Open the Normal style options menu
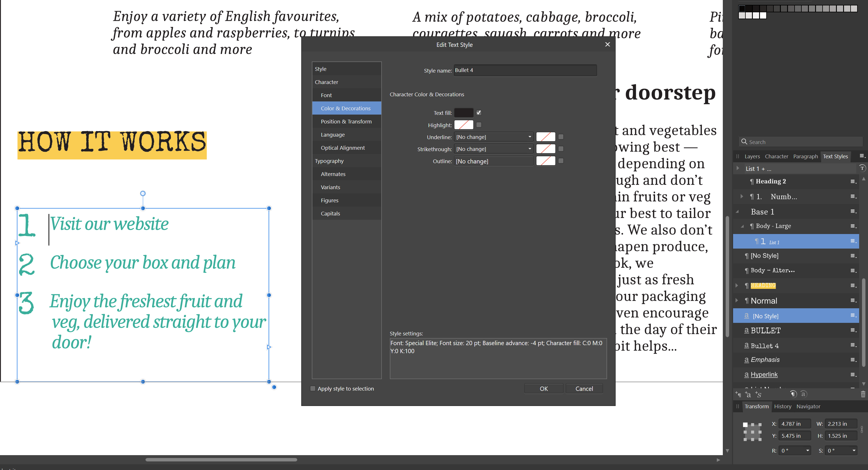The width and height of the screenshot is (868, 470). point(853,300)
